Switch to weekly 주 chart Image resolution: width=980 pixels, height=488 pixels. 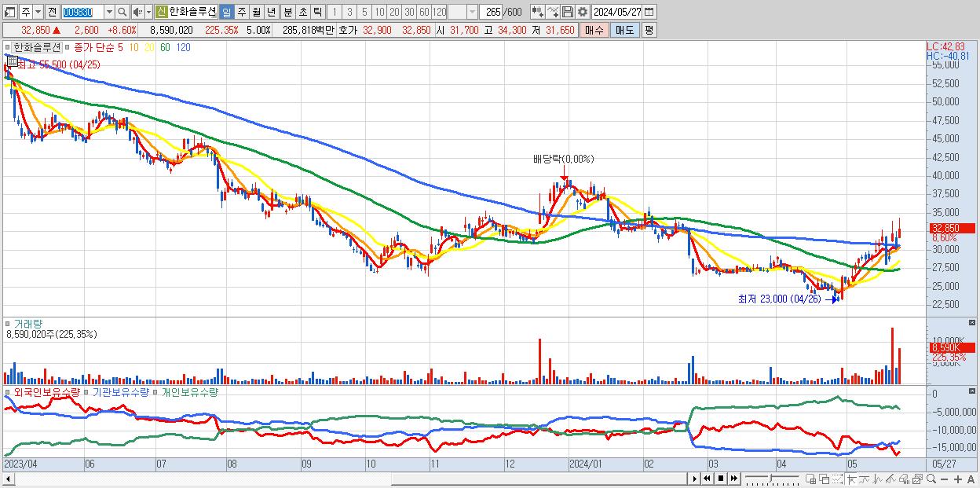tap(241, 12)
